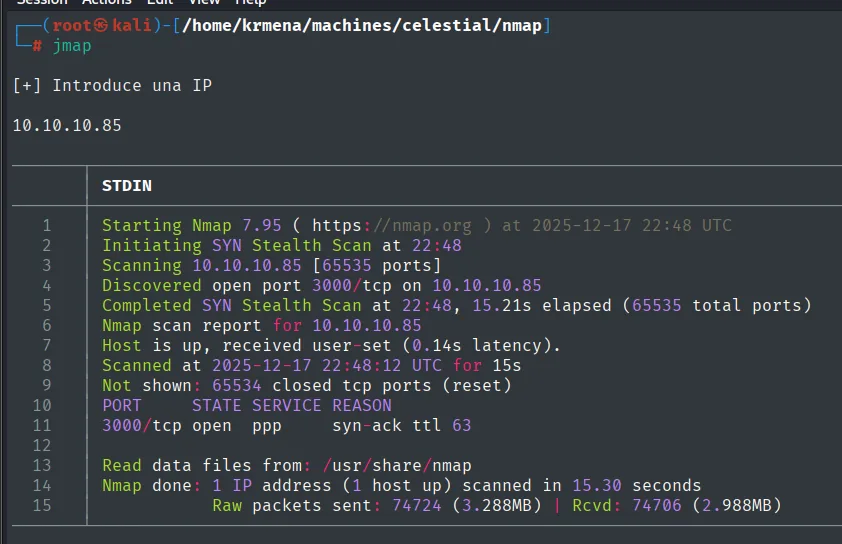The image size is (842, 544).
Task: Click line number 1 in the gutter
Action: (47, 225)
